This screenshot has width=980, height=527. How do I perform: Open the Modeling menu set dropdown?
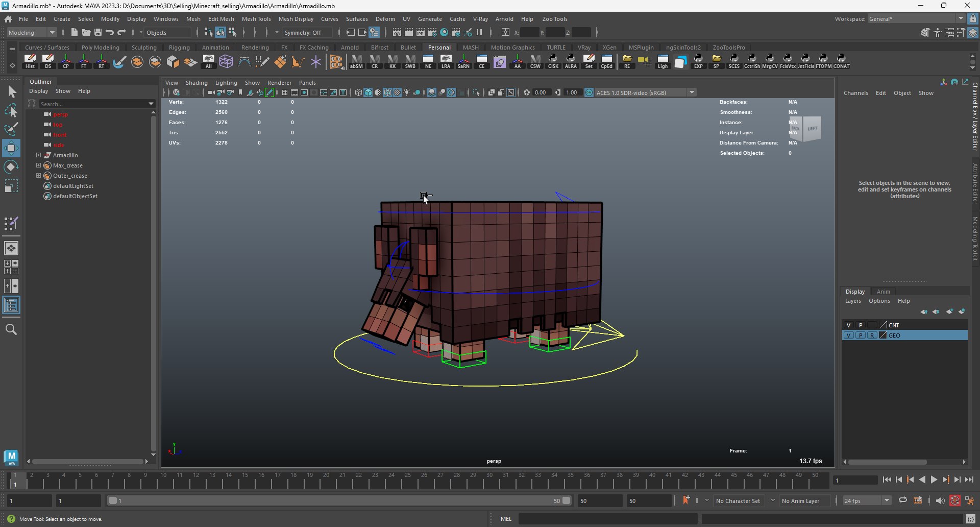pyautogui.click(x=32, y=32)
